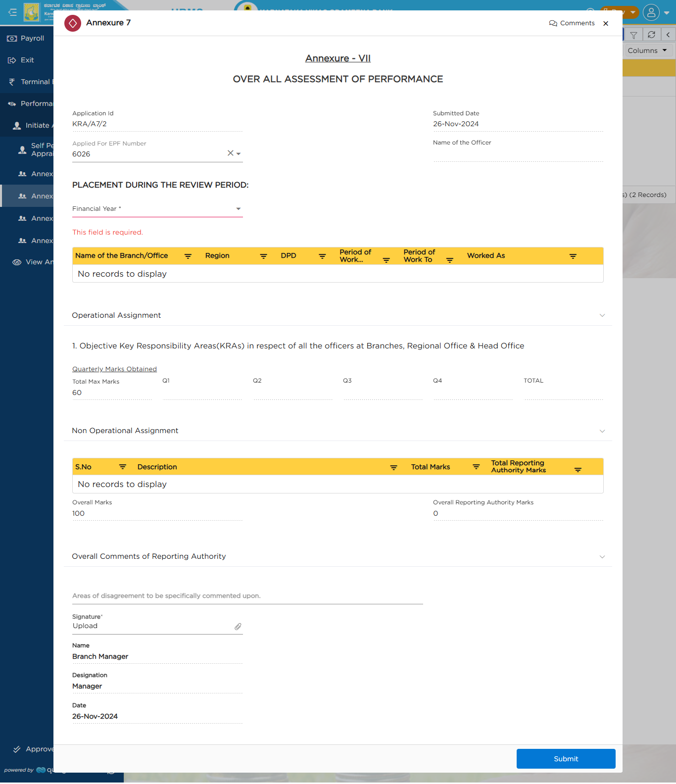Toggle the hamburger sidebar collapse icon
The image size is (676, 784).
[x=12, y=12]
